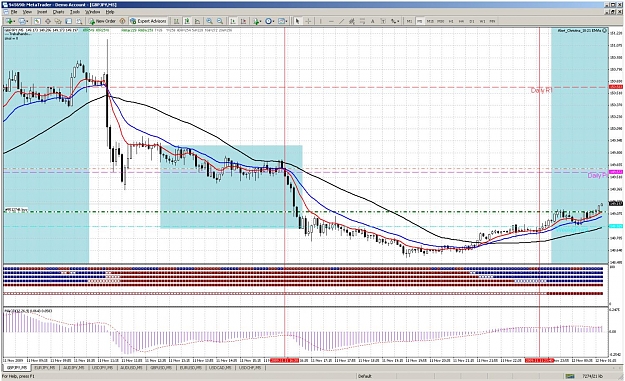Click the Daily R1 level label

(x=541, y=91)
